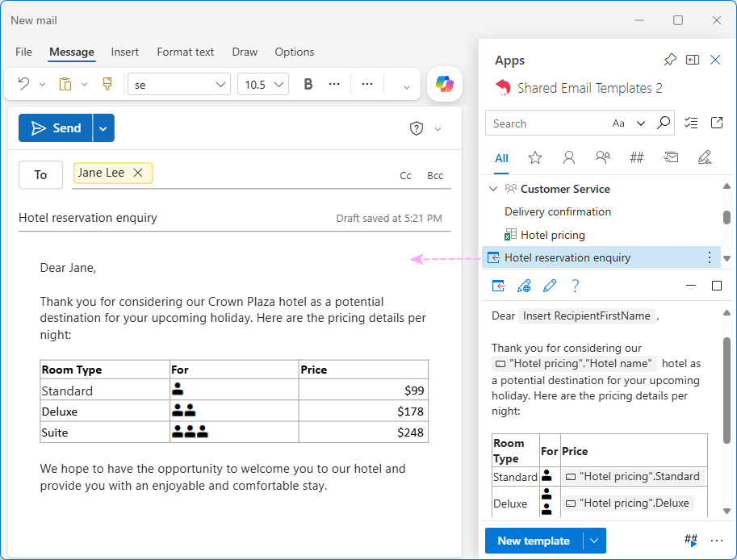Open more formatting options next to Bold
737x560 pixels.
coord(334,84)
